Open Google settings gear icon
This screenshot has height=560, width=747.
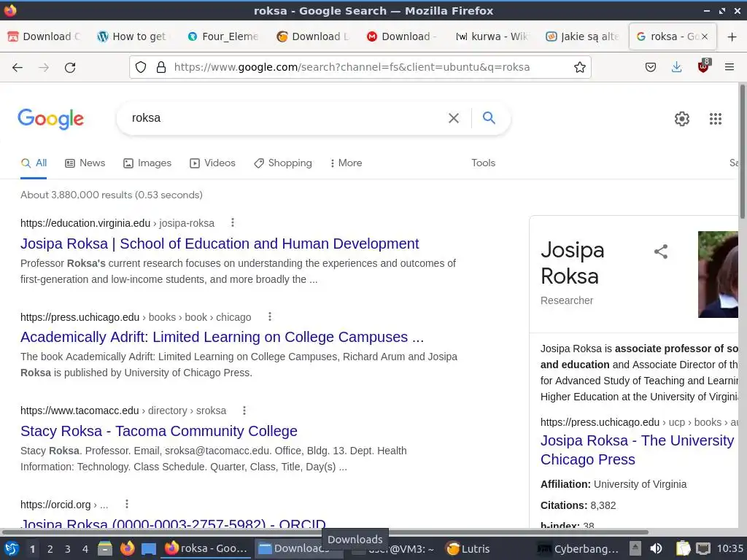click(682, 119)
